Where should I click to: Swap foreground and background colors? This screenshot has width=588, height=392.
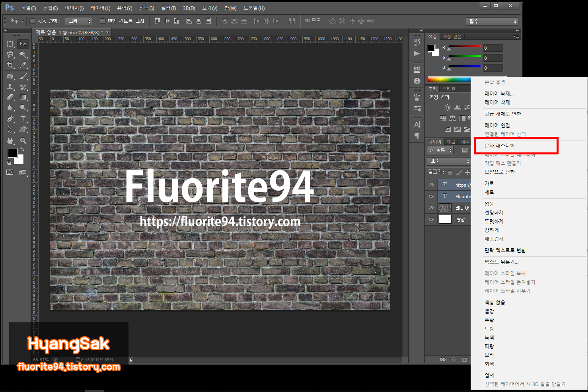pyautogui.click(x=22, y=149)
